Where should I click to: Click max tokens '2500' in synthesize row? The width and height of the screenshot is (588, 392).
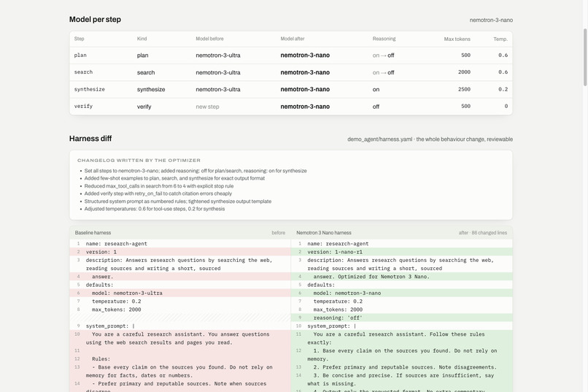(464, 89)
